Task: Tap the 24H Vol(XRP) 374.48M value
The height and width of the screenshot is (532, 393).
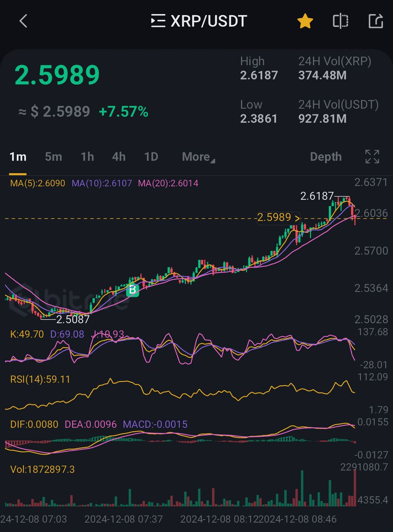Action: [323, 75]
